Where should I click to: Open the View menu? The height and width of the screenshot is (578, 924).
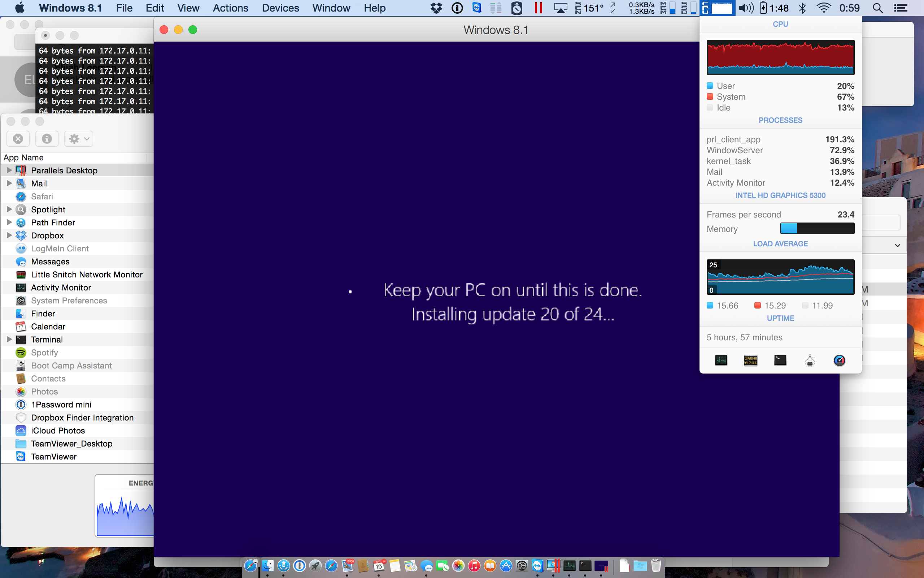pos(188,8)
